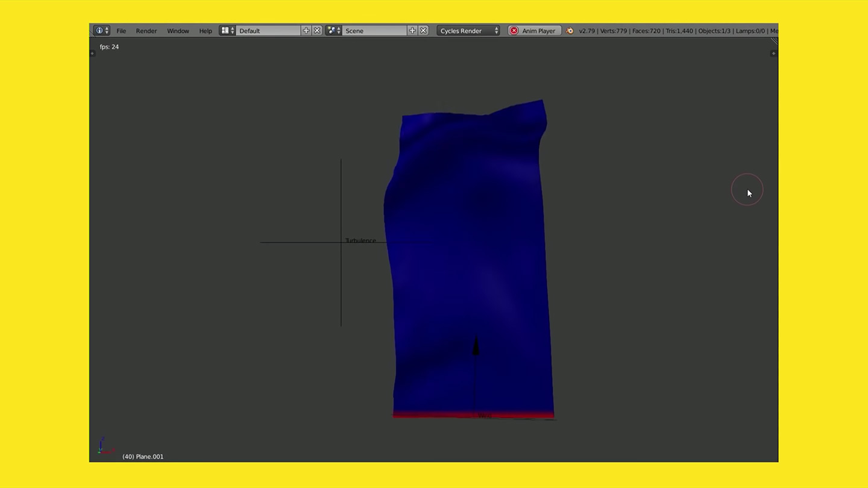The image size is (868, 488).
Task: Delete the current Scene using the X icon
Action: 423,30
